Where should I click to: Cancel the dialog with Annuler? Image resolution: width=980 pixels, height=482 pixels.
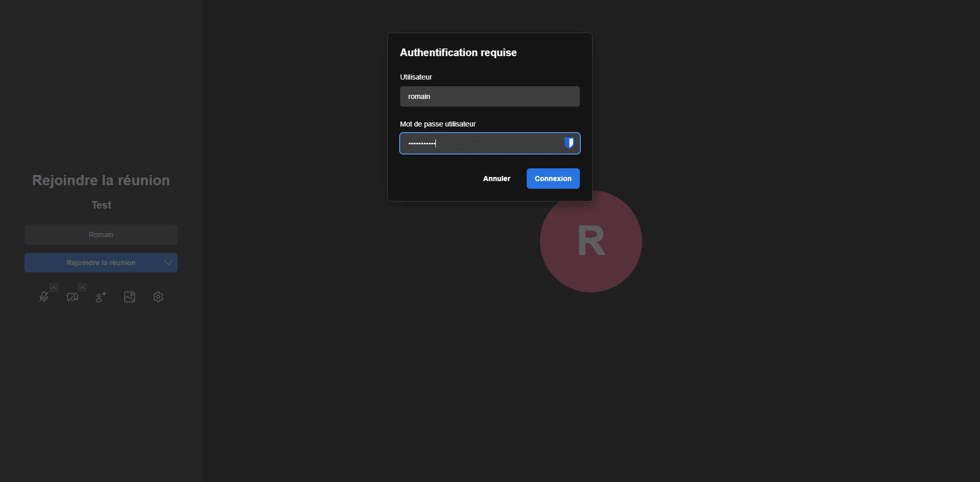(x=496, y=179)
